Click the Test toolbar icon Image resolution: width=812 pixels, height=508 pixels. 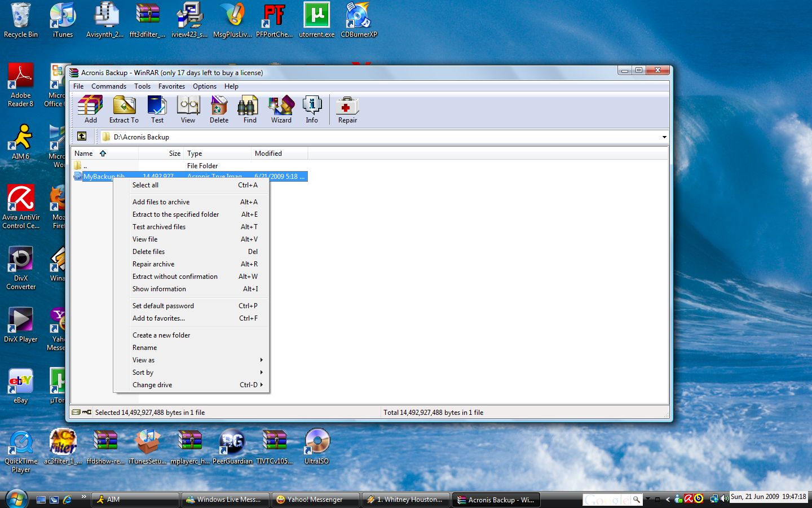click(x=157, y=110)
